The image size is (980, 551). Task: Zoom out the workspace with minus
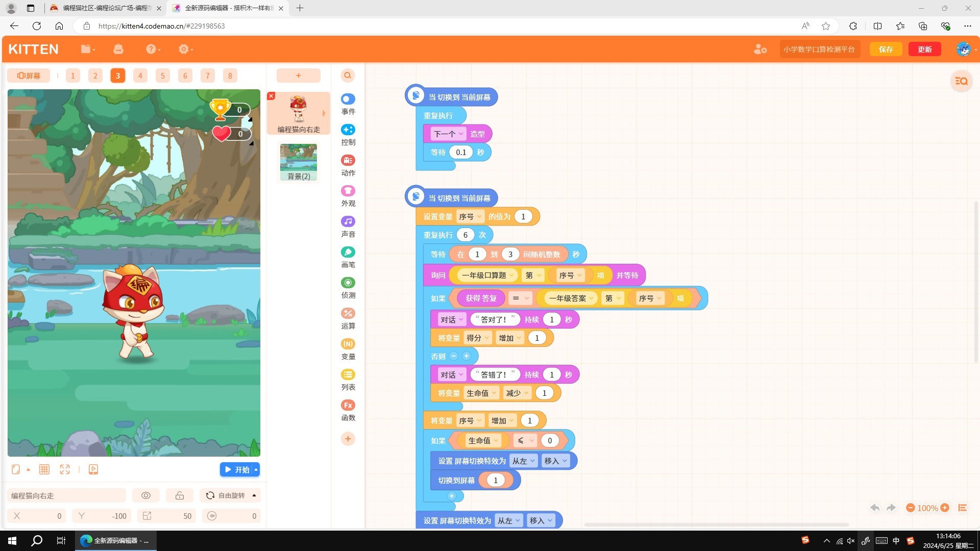point(910,508)
